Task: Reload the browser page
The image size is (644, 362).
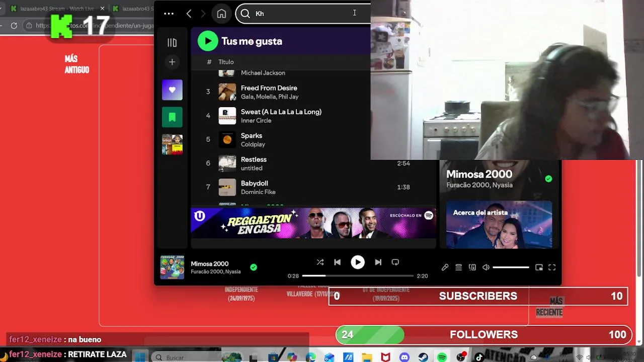Action: 14,25
